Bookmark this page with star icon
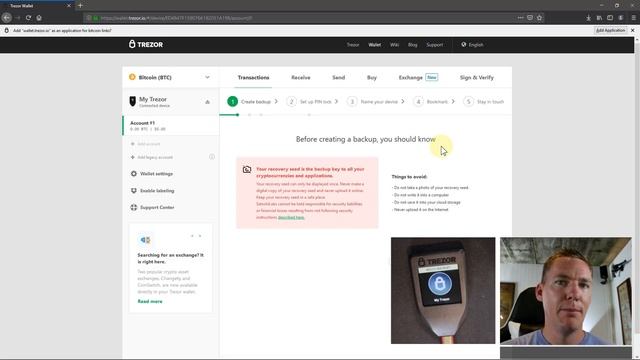This screenshot has width=640, height=360. [539, 18]
